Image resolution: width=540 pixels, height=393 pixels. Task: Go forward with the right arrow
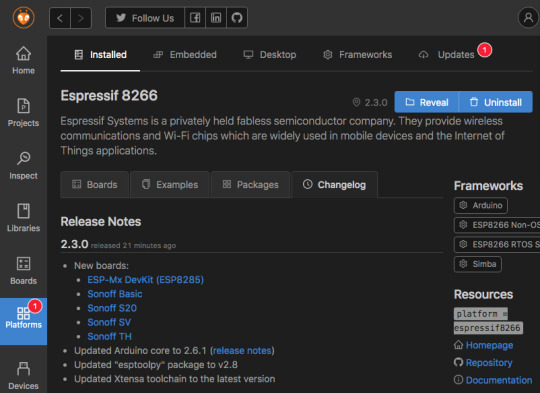(81, 18)
